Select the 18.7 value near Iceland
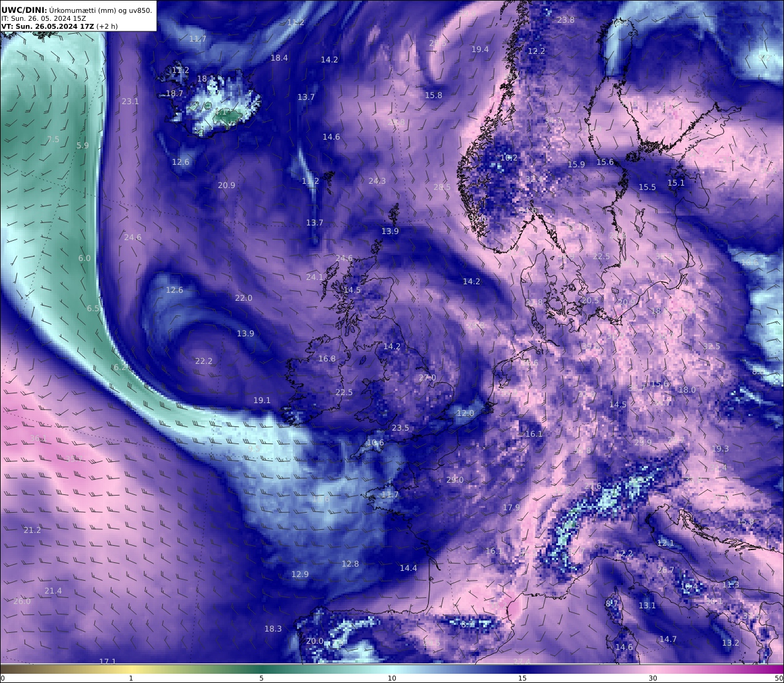This screenshot has height=683, width=784. pyautogui.click(x=175, y=94)
